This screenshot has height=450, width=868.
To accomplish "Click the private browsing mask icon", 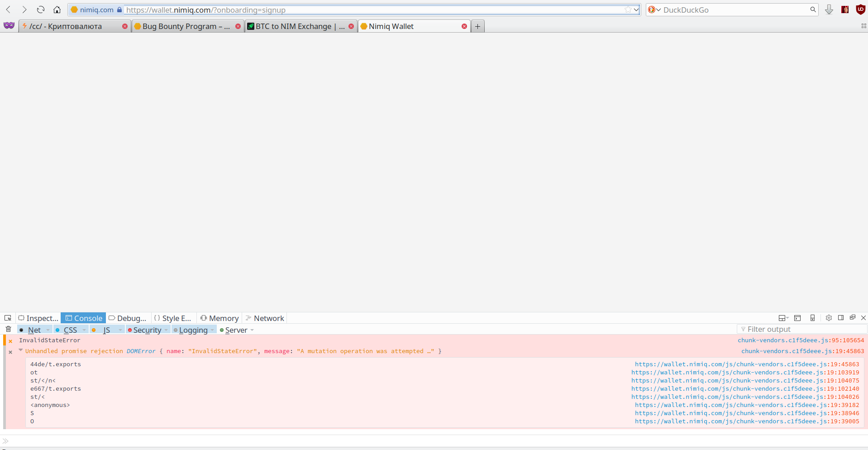I will click(9, 26).
